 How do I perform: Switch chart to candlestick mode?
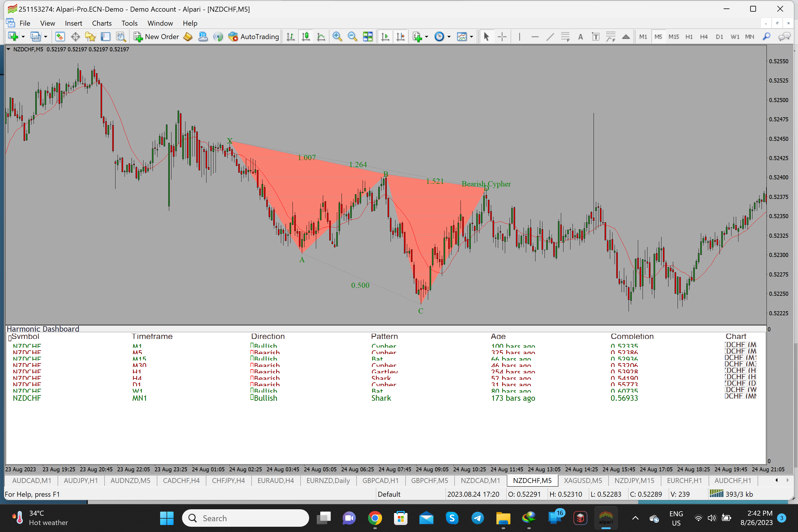(306, 37)
